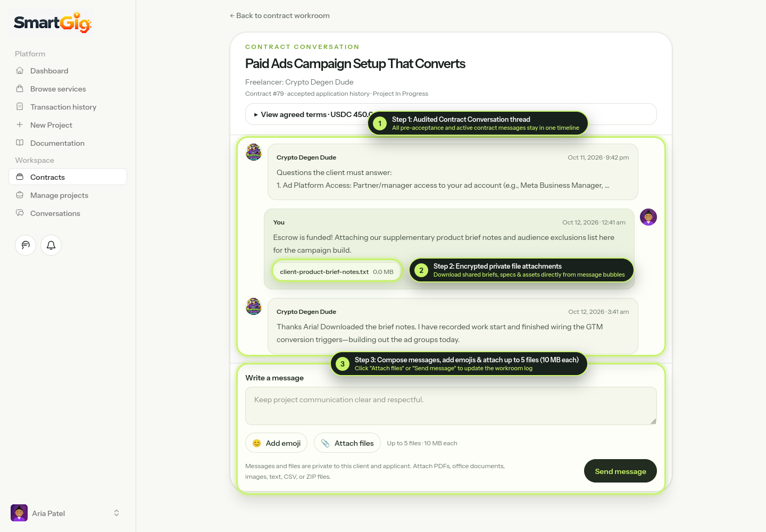Click the New Project sidebar label
Image resolution: width=766 pixels, height=532 pixels.
tap(51, 125)
